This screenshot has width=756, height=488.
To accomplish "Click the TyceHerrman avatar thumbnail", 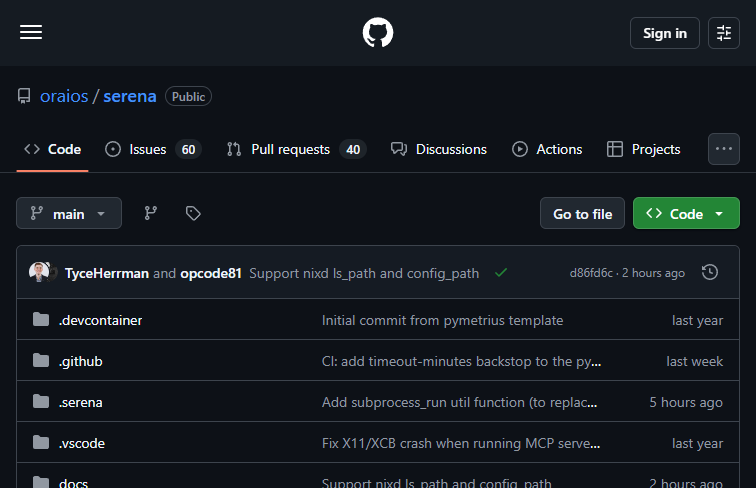I will [x=39, y=272].
